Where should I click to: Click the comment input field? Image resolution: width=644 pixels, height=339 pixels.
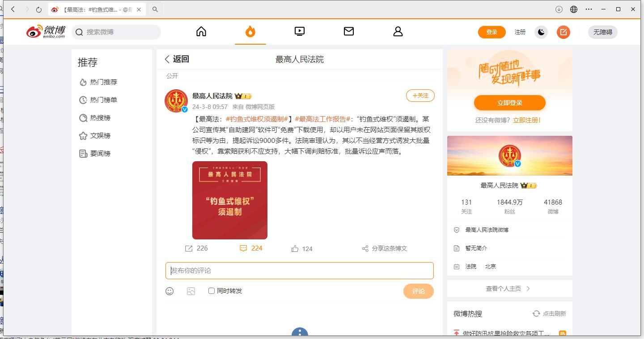click(300, 271)
